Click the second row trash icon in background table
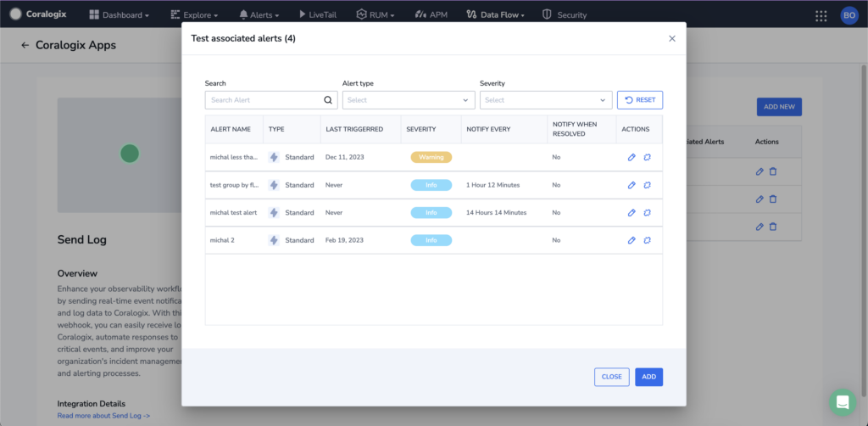The width and height of the screenshot is (868, 426). pos(773,199)
